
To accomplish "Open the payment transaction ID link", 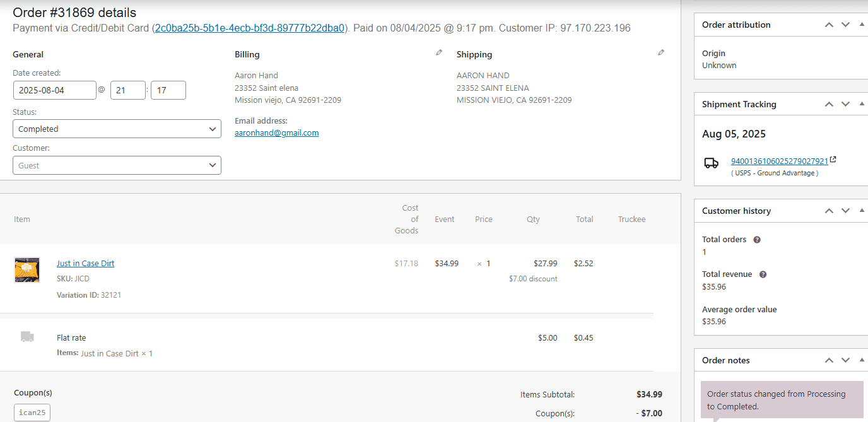I will coord(250,28).
